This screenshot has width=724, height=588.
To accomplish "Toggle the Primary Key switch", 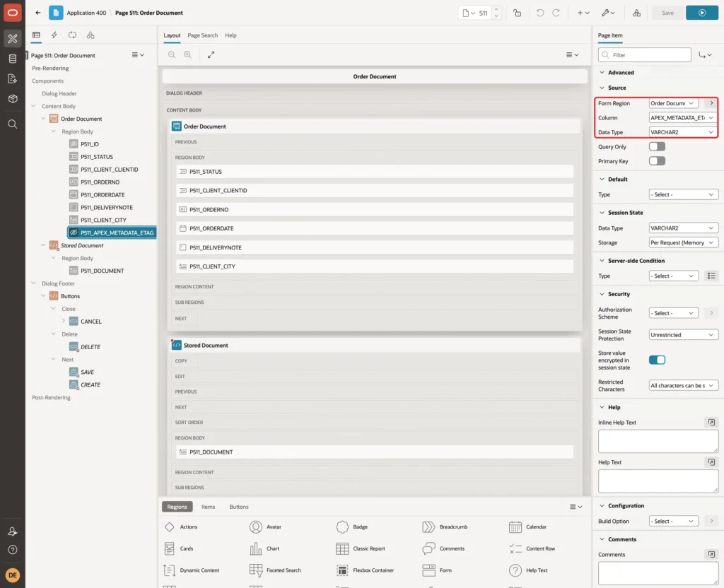I will (657, 161).
